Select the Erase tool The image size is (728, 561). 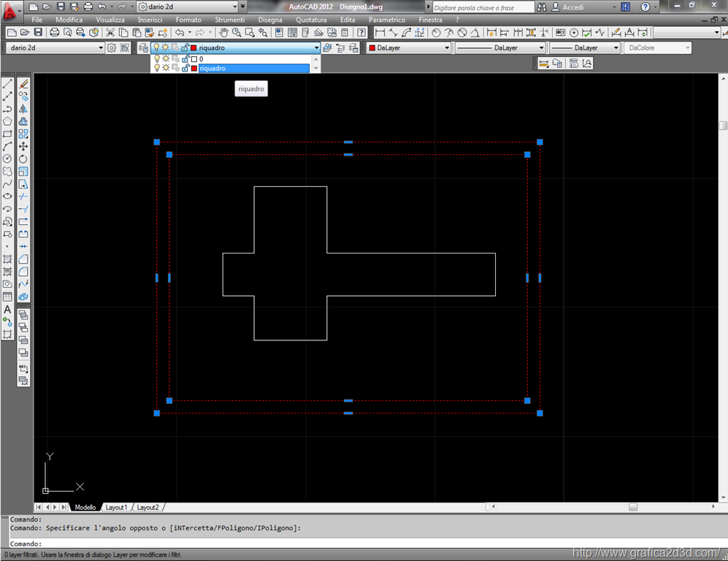23,84
